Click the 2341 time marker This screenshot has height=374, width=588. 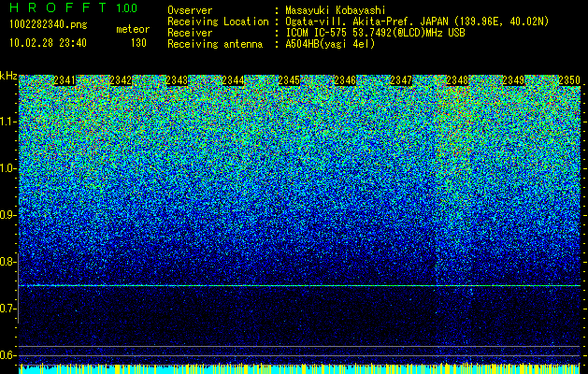[65, 80]
